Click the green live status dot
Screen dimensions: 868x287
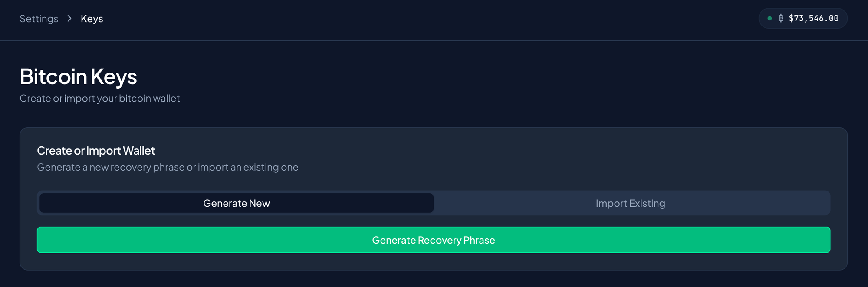pos(769,18)
